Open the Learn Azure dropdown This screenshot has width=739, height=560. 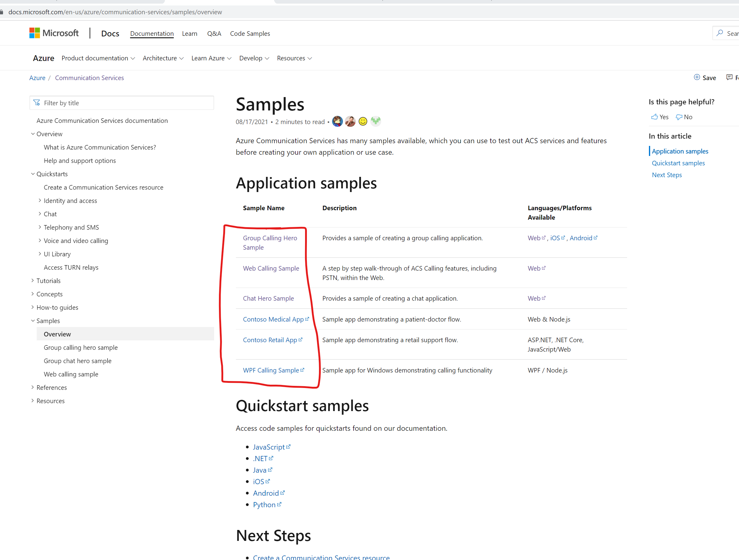click(x=211, y=58)
